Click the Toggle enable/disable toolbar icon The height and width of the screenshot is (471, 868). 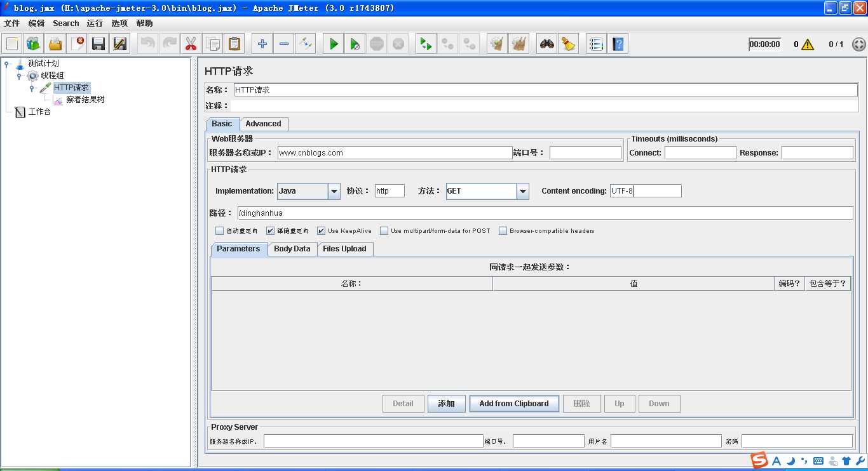point(306,44)
